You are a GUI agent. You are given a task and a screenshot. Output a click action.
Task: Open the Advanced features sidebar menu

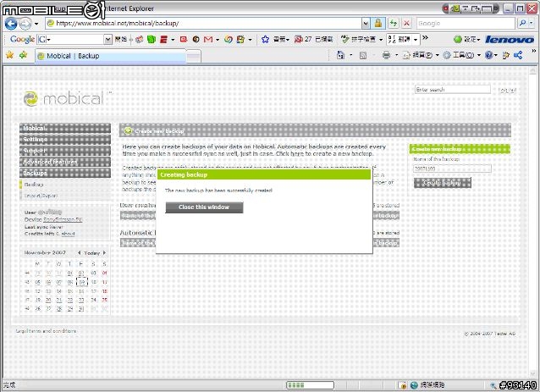65,162
